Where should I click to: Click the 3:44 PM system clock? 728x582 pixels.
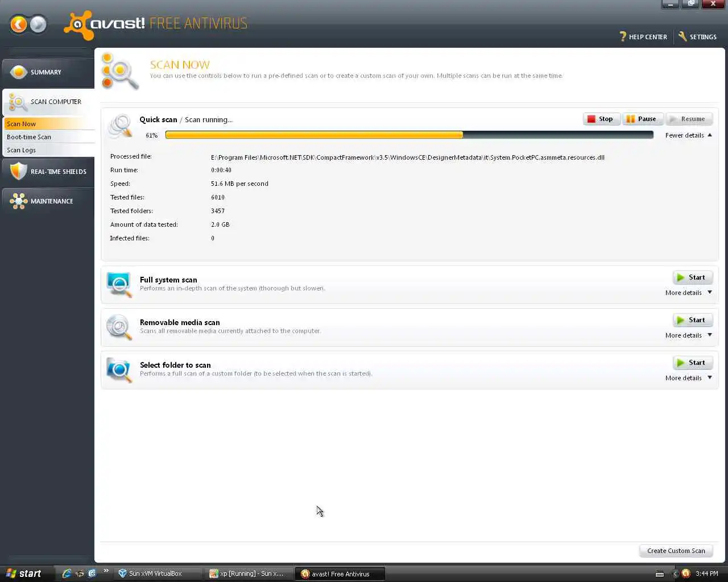pos(707,573)
